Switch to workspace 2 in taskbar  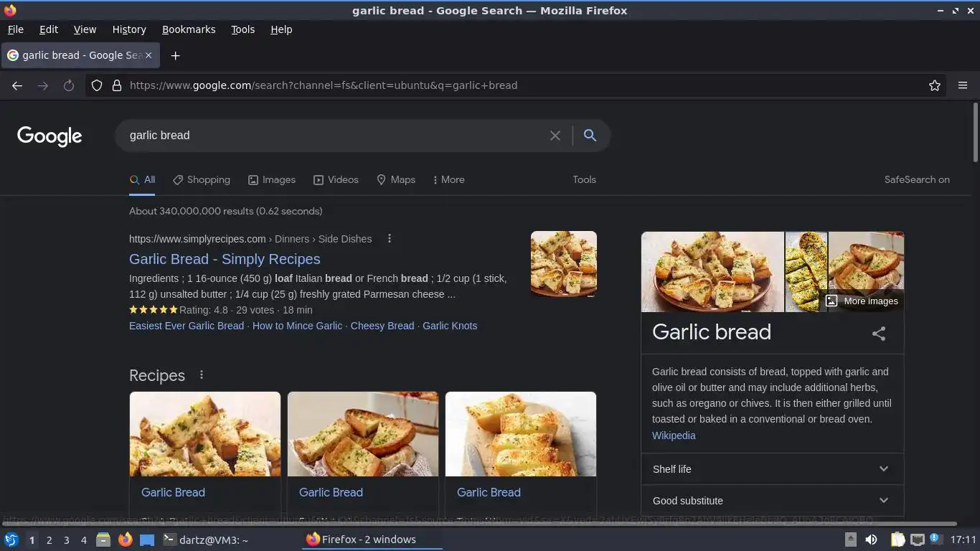click(x=49, y=540)
